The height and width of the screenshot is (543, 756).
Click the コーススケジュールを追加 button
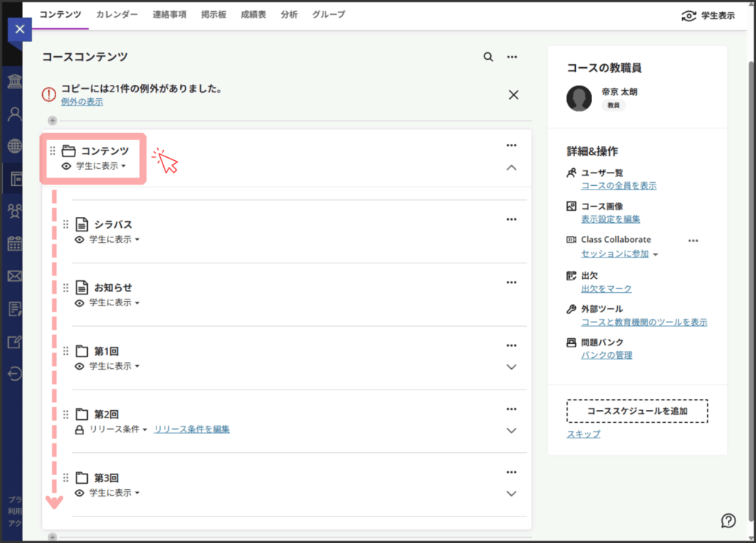tap(637, 411)
